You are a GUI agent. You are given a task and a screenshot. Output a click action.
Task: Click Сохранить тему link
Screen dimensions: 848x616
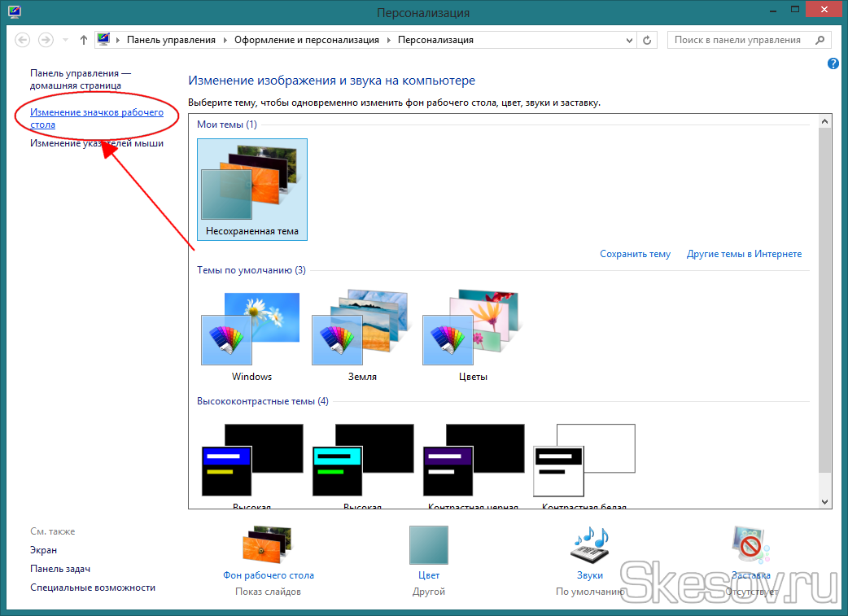pos(635,254)
